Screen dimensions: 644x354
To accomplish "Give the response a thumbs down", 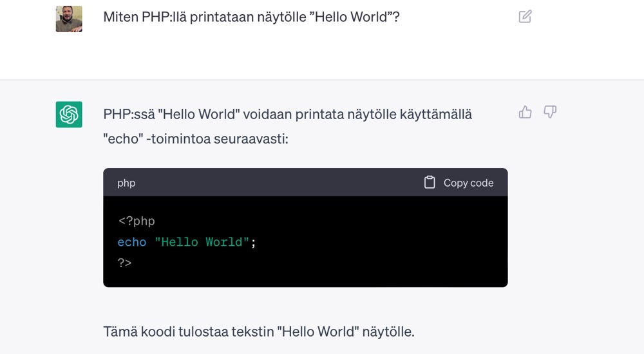I will pos(550,113).
